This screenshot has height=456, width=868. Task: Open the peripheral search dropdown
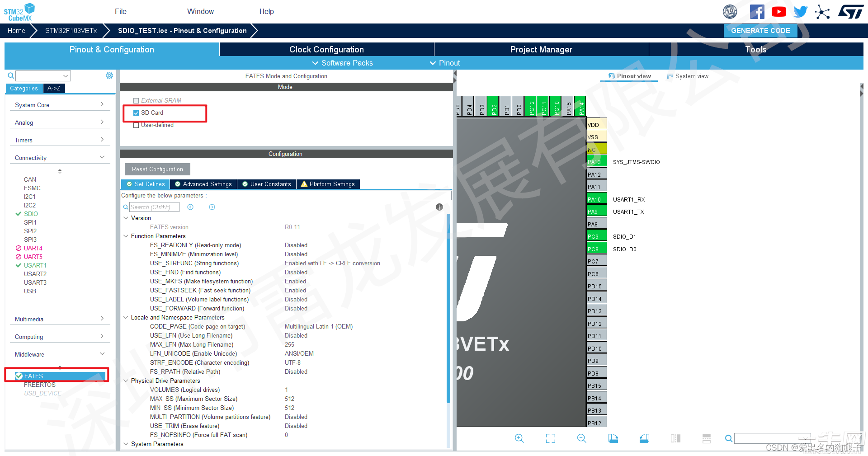coord(66,76)
